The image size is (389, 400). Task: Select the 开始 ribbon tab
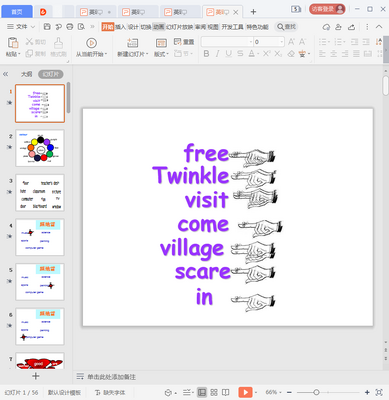tap(108, 27)
